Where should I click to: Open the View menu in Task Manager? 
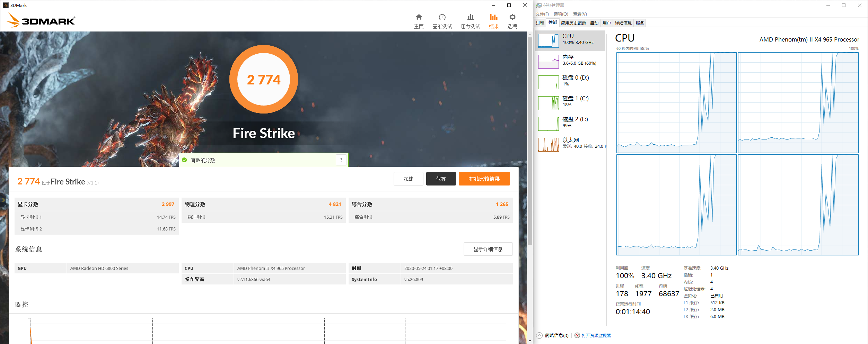tap(580, 14)
